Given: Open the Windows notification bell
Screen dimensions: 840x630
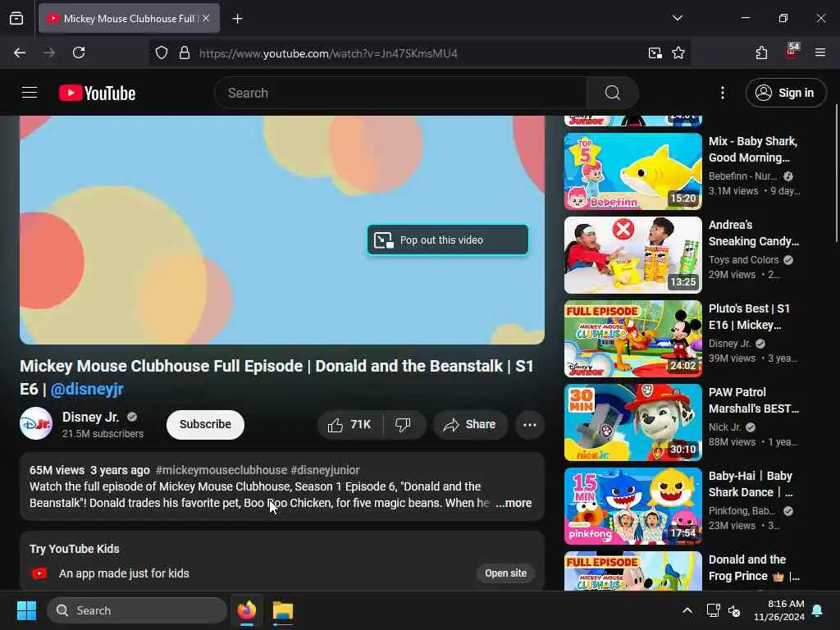Looking at the screenshot, I should (818, 610).
